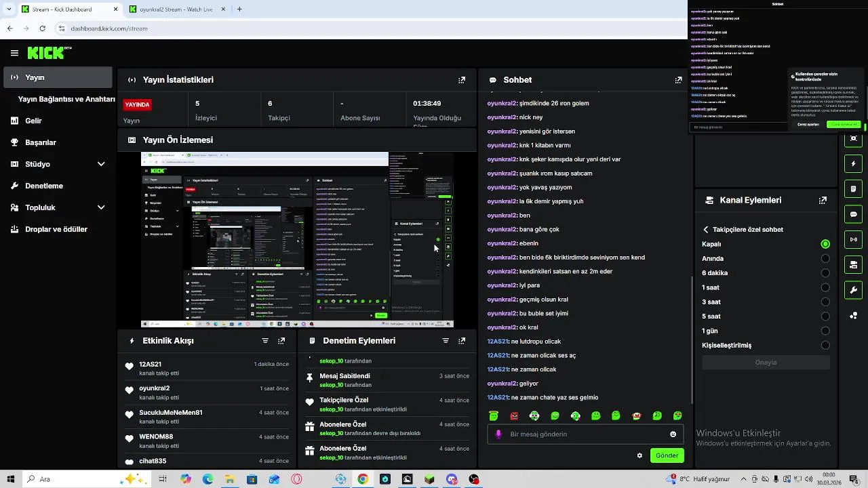Pop out the Etkinlik Akışı panel
The width and height of the screenshot is (868, 488).
click(281, 341)
